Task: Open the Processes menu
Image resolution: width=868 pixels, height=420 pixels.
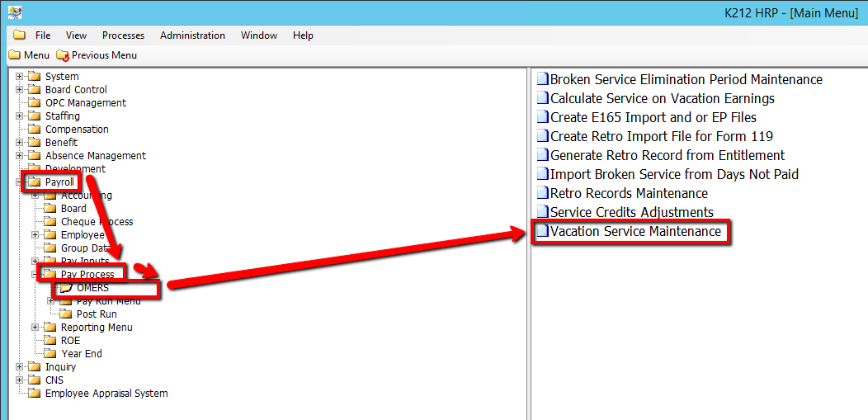Action: tap(123, 35)
